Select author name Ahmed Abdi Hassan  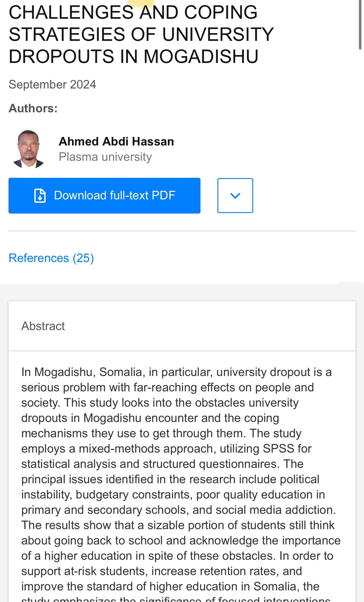coord(116,141)
